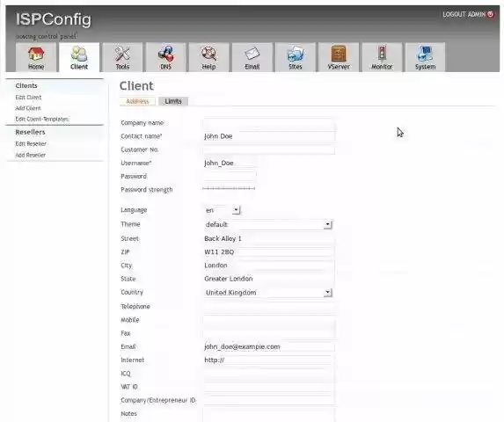Click the Password strength meter
Image resolution: width=504 pixels, height=422 pixels.
tap(229, 188)
